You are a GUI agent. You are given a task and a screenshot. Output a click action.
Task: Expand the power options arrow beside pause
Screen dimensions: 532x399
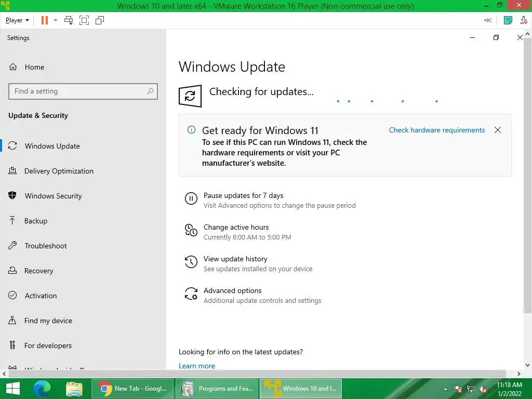pyautogui.click(x=56, y=20)
